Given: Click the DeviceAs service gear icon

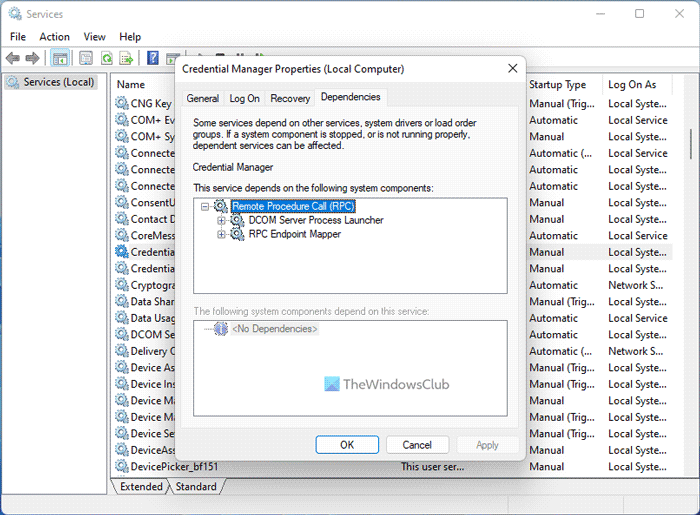Looking at the screenshot, I should pyautogui.click(x=122, y=450).
